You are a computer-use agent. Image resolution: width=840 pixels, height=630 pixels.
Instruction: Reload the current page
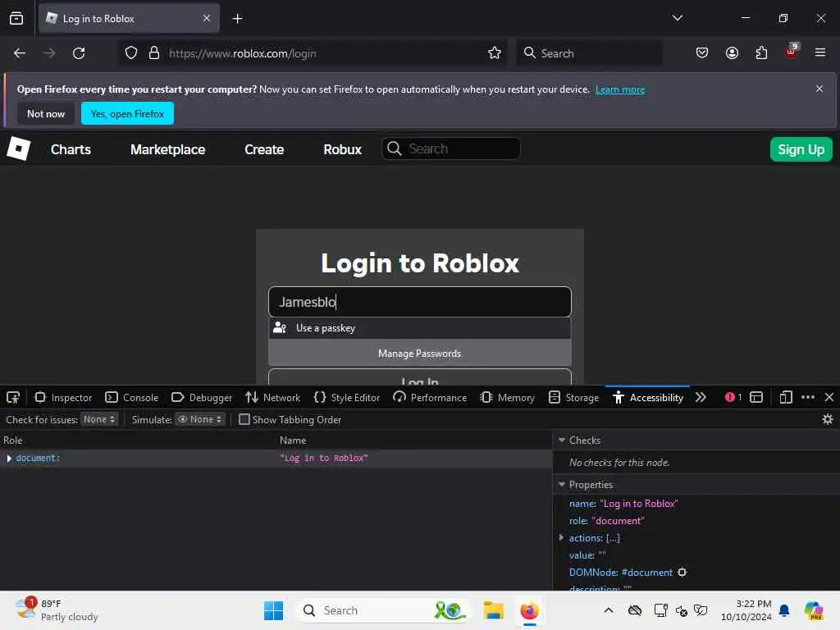click(80, 53)
